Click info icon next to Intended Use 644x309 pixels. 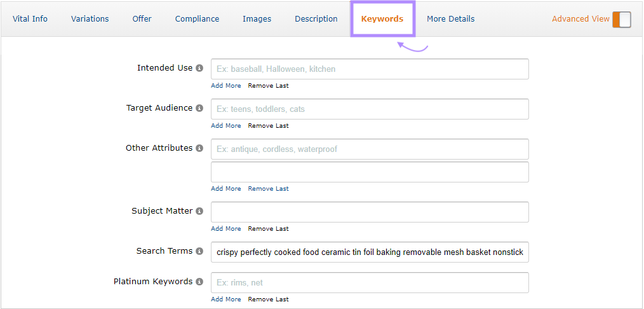point(199,68)
